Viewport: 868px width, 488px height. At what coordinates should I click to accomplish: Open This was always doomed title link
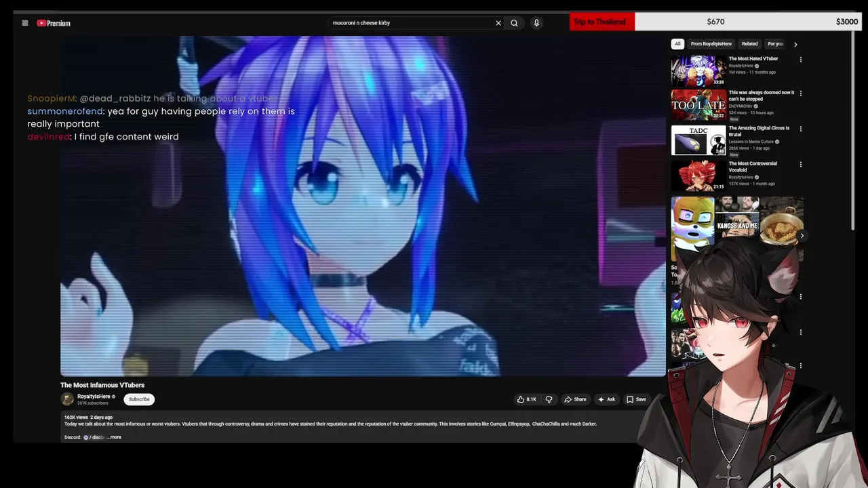(x=761, y=96)
